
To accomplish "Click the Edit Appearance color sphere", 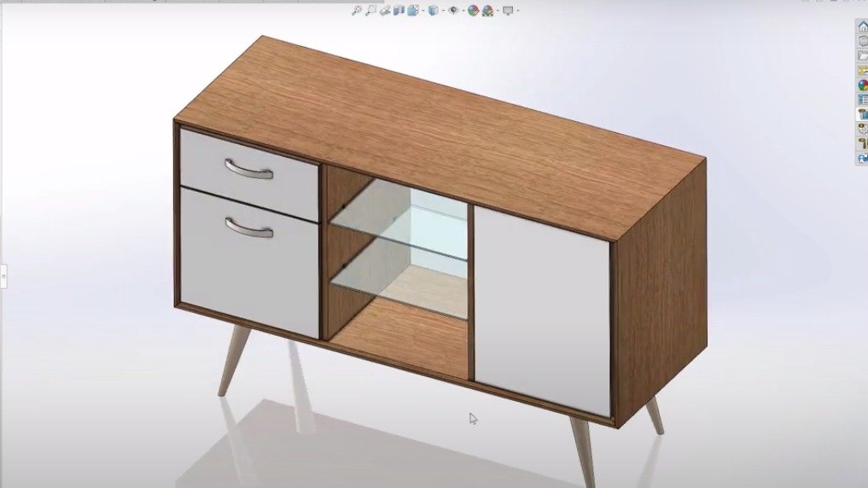I will pyautogui.click(x=473, y=10).
